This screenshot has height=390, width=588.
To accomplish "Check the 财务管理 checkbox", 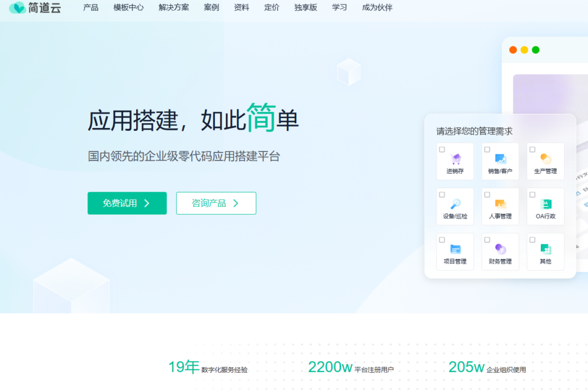I will tap(487, 239).
